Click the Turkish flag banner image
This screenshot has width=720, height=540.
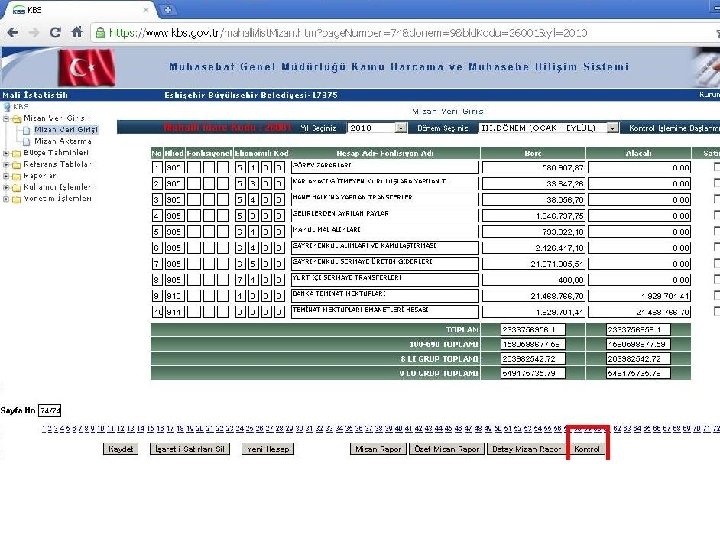86,68
